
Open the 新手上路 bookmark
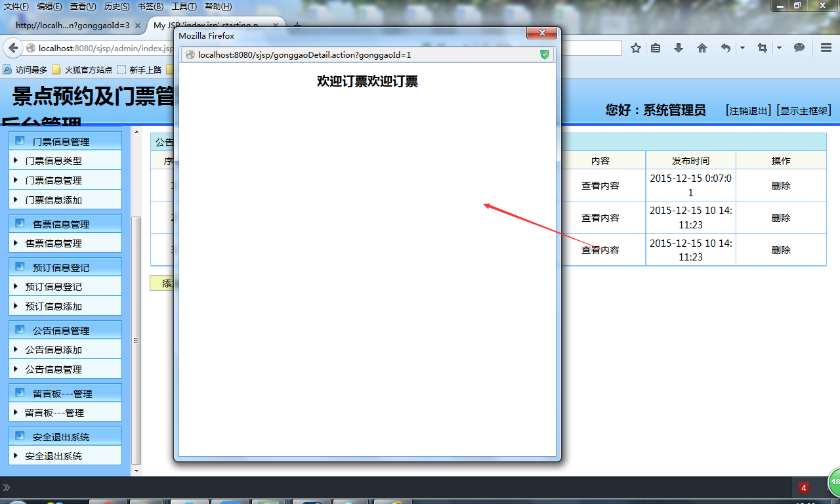click(x=139, y=70)
